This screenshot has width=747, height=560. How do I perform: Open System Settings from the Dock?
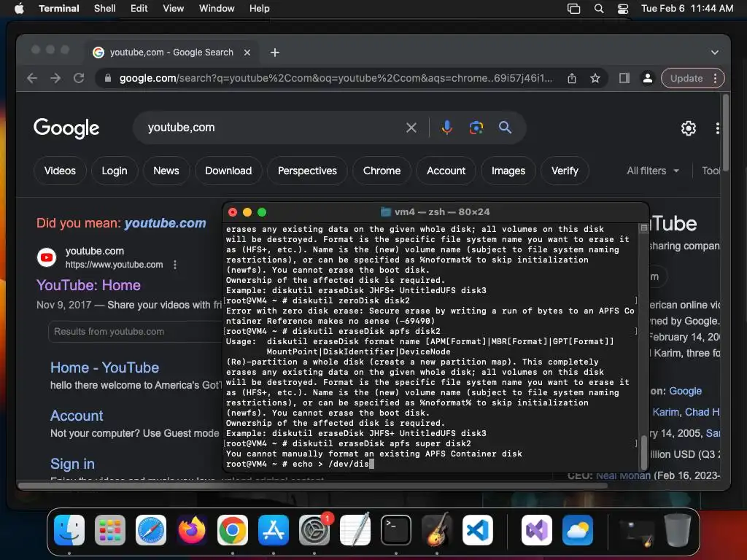(x=314, y=530)
